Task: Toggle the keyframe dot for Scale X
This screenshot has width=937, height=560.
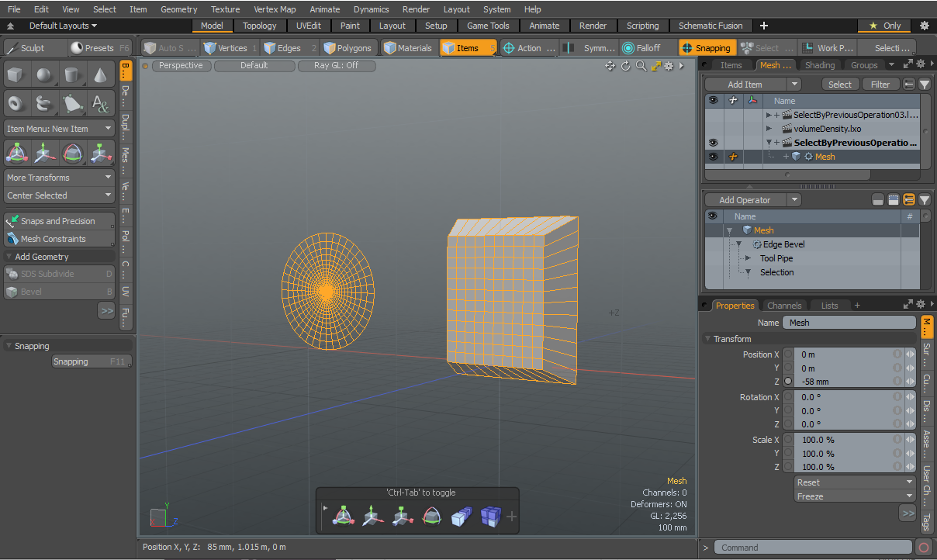Action: coord(788,440)
